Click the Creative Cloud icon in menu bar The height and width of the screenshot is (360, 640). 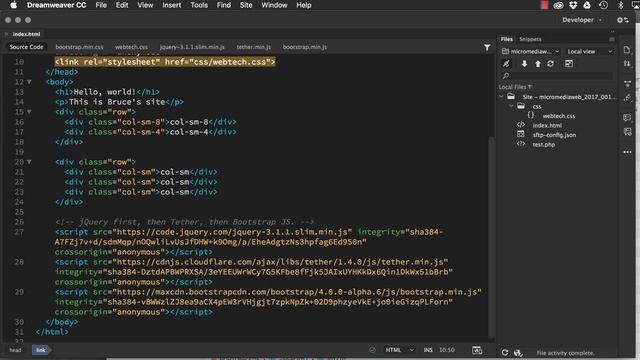click(558, 5)
